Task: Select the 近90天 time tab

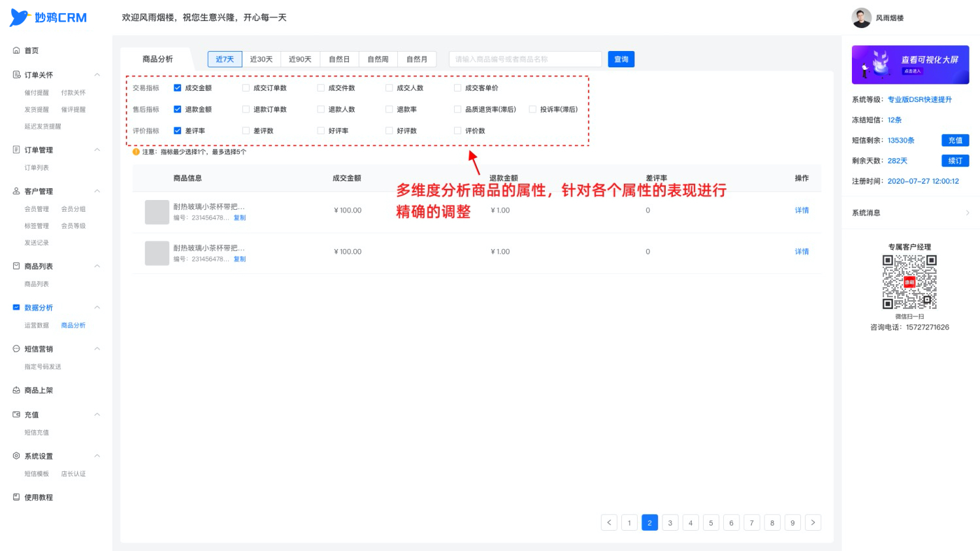Action: tap(300, 59)
